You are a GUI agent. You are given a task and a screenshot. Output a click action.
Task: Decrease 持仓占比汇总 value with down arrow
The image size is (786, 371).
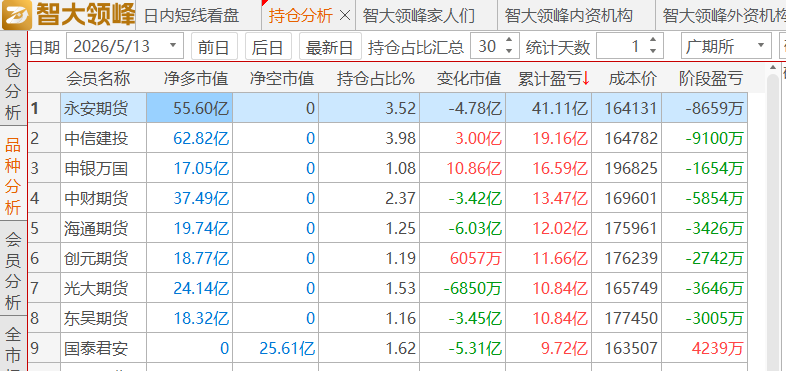(x=509, y=52)
